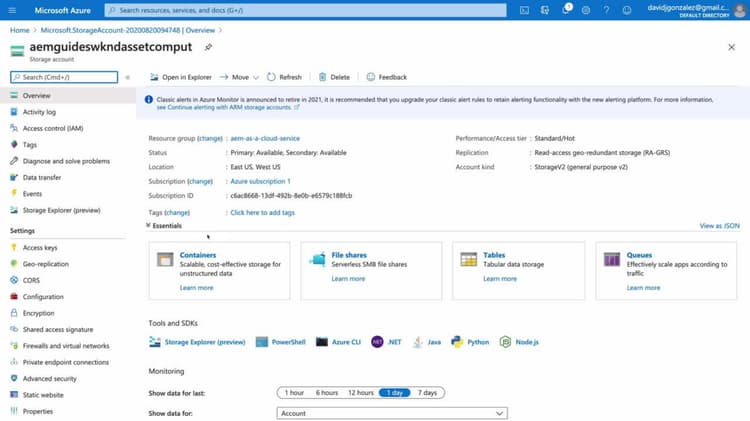This screenshot has height=421, width=750.
Task: Open the Azure subscription 1 link
Action: [260, 181]
